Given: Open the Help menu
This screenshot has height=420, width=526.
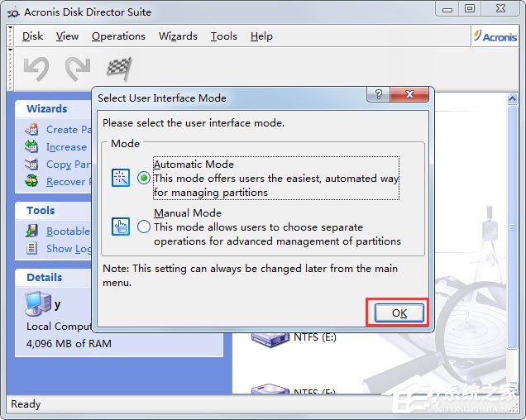Looking at the screenshot, I should pyautogui.click(x=261, y=36).
